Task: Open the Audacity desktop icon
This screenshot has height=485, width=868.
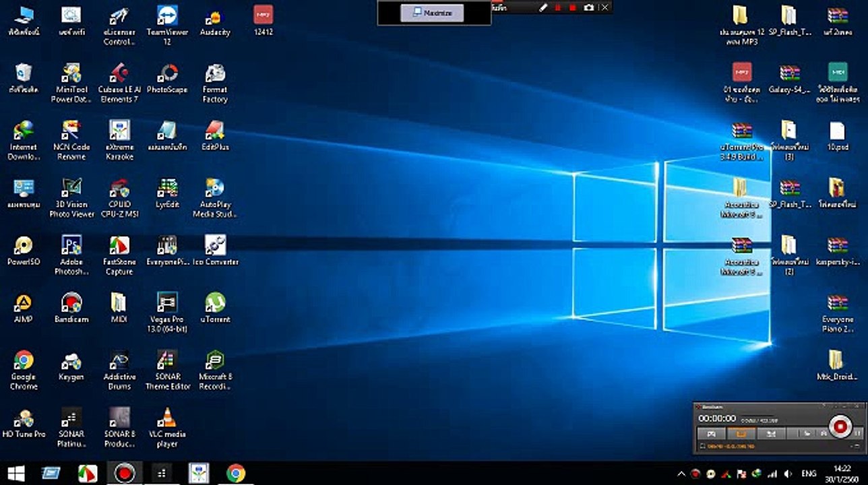Action: (215, 21)
